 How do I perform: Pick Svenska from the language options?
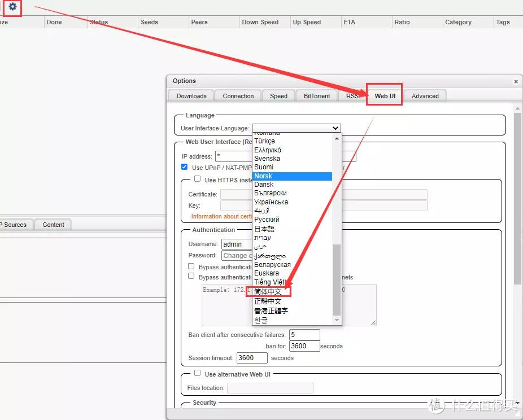click(x=267, y=159)
